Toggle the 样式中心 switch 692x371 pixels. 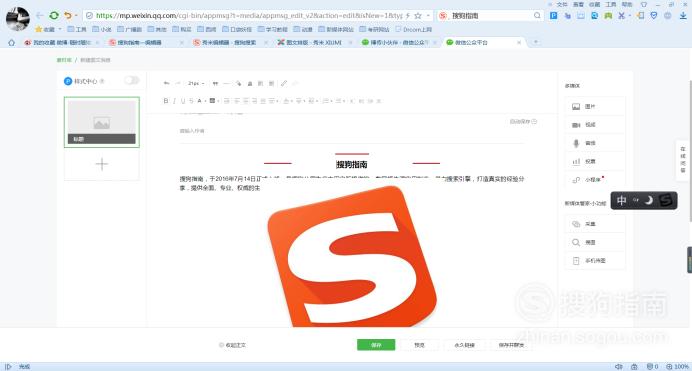pyautogui.click(x=132, y=80)
